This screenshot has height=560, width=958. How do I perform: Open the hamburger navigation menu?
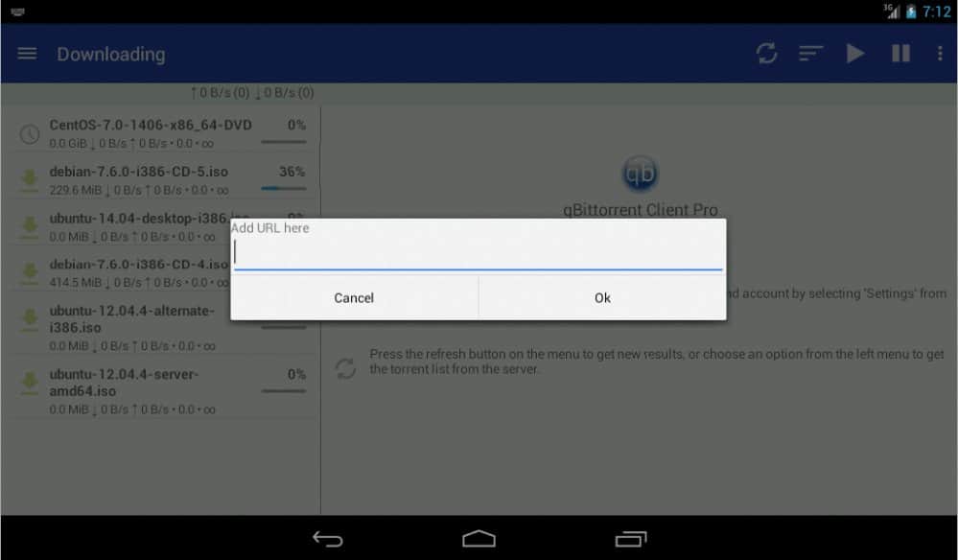pyautogui.click(x=27, y=54)
